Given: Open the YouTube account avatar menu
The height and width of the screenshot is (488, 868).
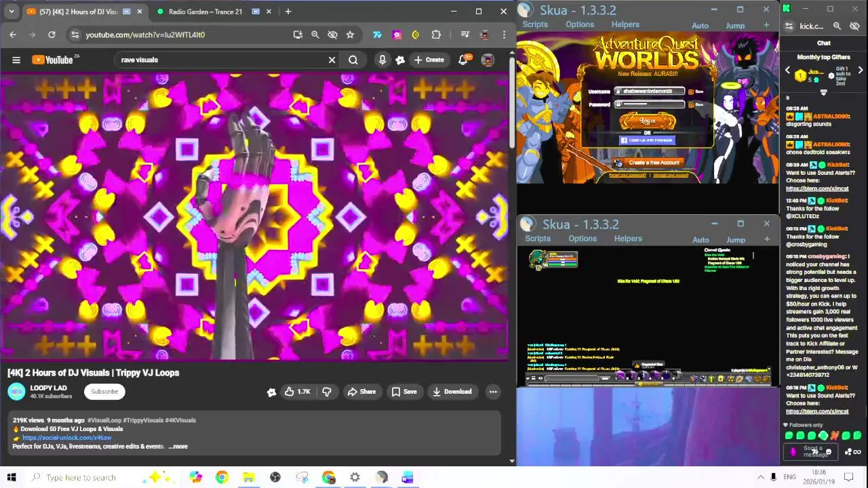Looking at the screenshot, I should [x=488, y=60].
